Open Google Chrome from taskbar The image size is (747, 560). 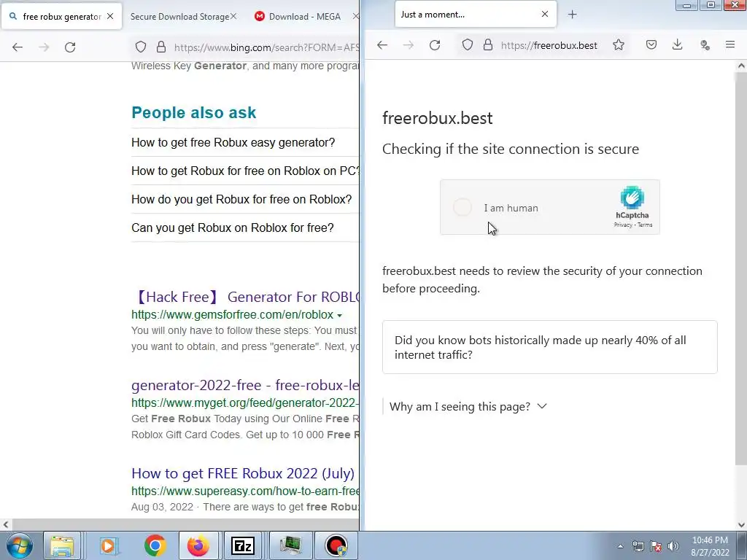tap(155, 545)
